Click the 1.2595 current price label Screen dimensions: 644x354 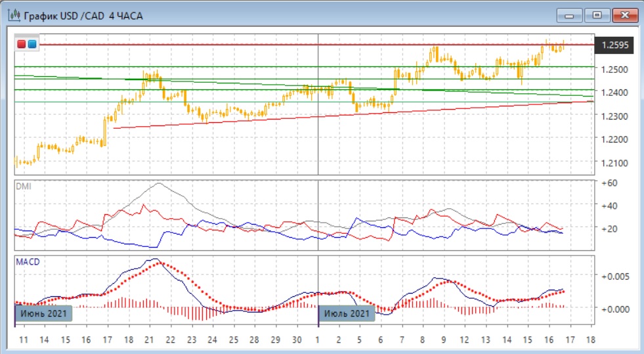click(614, 45)
